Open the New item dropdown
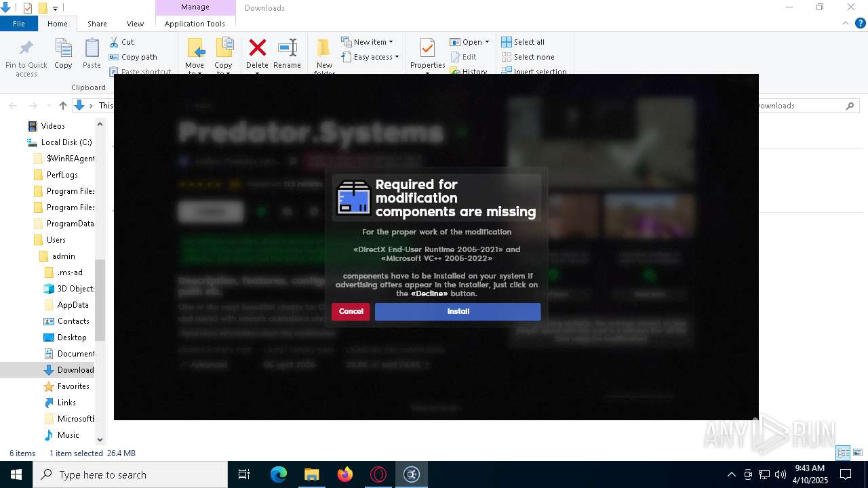The height and width of the screenshot is (488, 868). [367, 42]
